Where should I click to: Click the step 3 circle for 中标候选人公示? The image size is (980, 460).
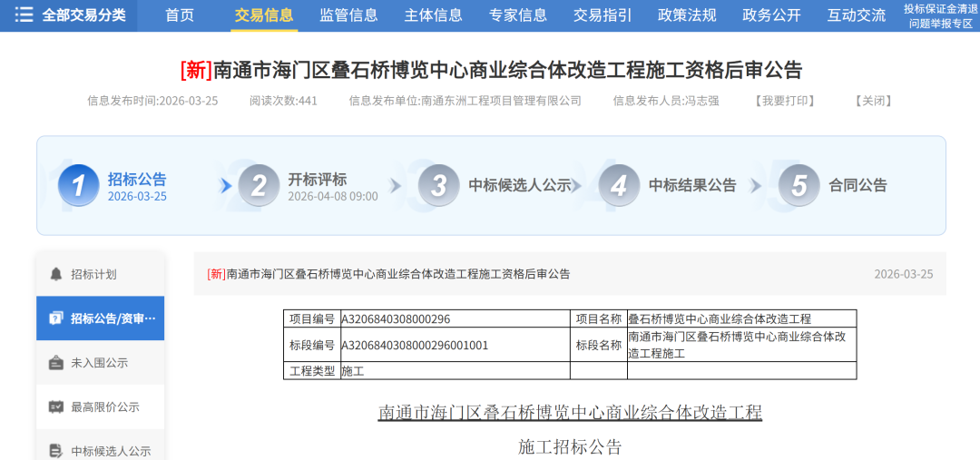coord(439,185)
